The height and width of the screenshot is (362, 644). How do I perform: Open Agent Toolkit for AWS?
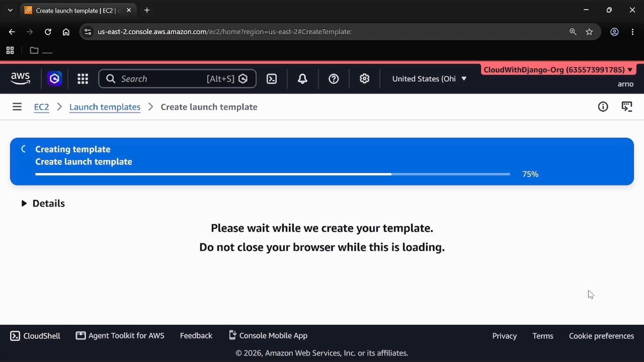coord(120,336)
